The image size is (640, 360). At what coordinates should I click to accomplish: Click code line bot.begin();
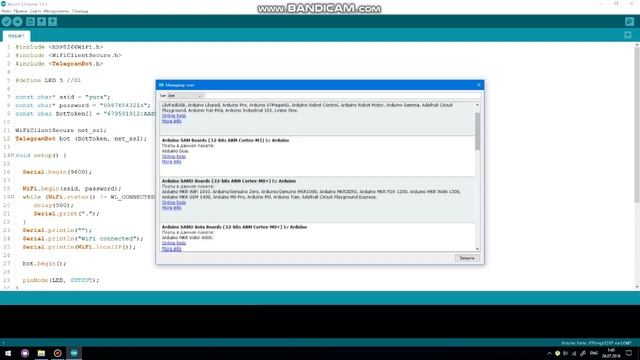point(44,264)
